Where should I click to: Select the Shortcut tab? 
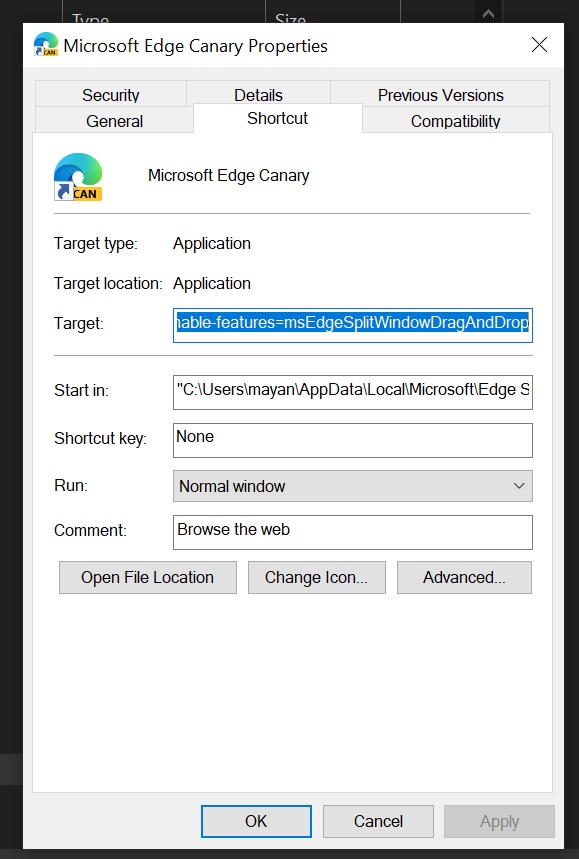pyautogui.click(x=277, y=118)
